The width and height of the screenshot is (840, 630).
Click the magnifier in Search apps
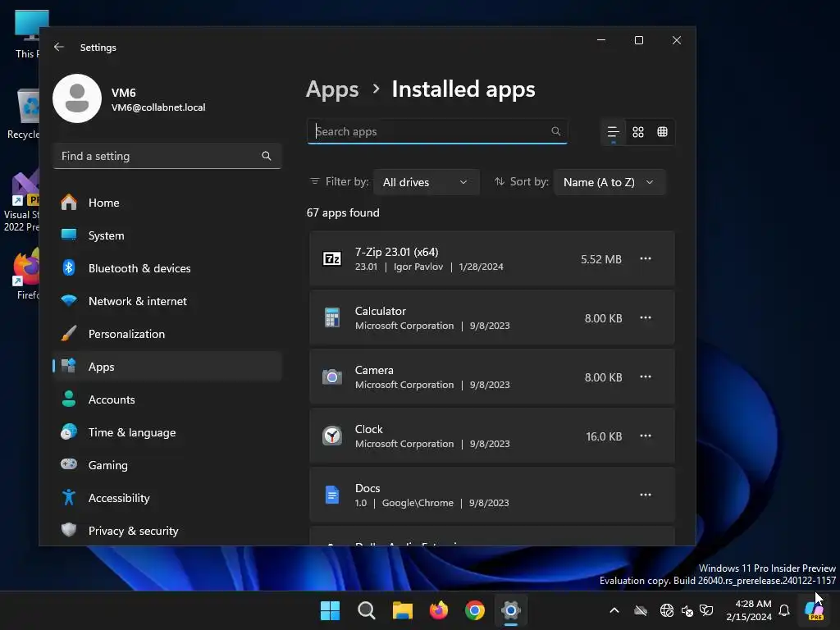coord(555,131)
